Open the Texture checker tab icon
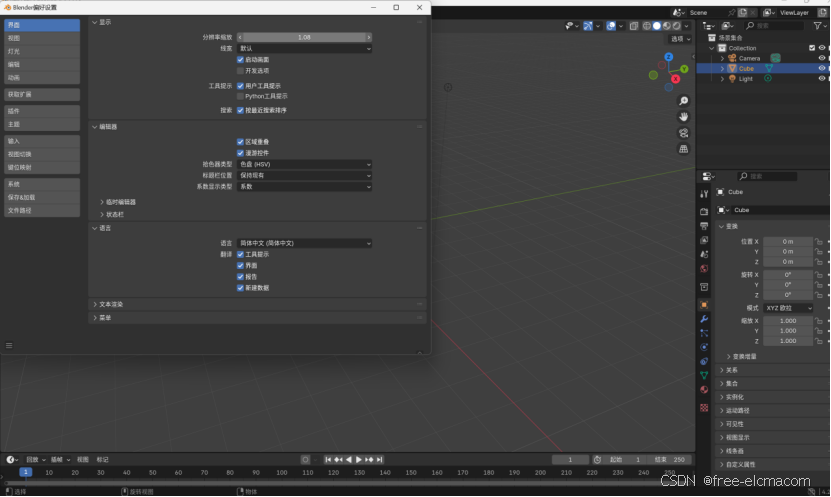The width and height of the screenshot is (831, 497). [704, 407]
